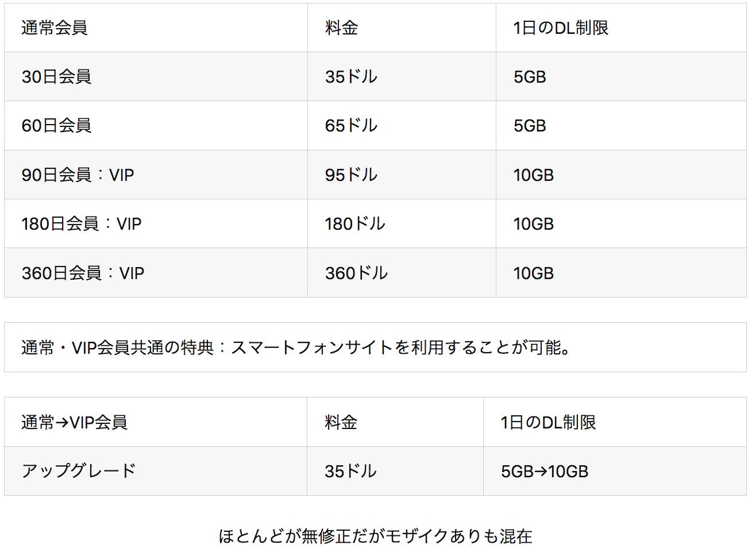The height and width of the screenshot is (560, 748).
Task: Select the 360日会員：VIP cell
Action: pyautogui.click(x=156, y=272)
